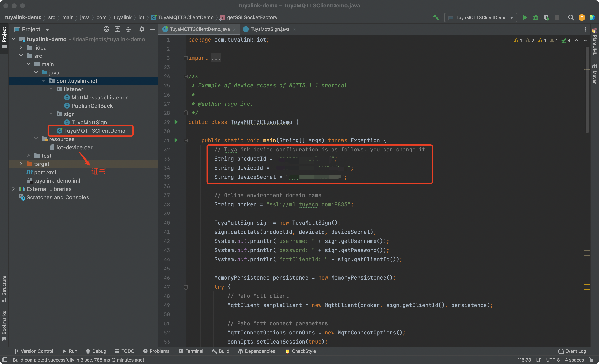
Task: Open the Run tool window
Action: (x=70, y=351)
